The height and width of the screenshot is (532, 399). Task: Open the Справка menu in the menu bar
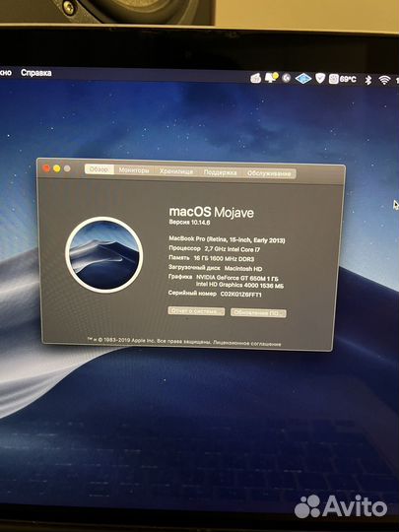[x=36, y=73]
